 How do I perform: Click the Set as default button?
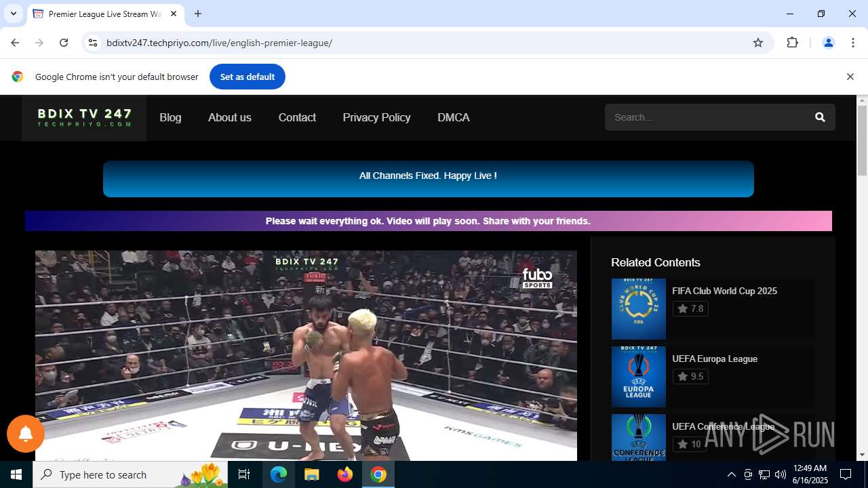pos(248,77)
